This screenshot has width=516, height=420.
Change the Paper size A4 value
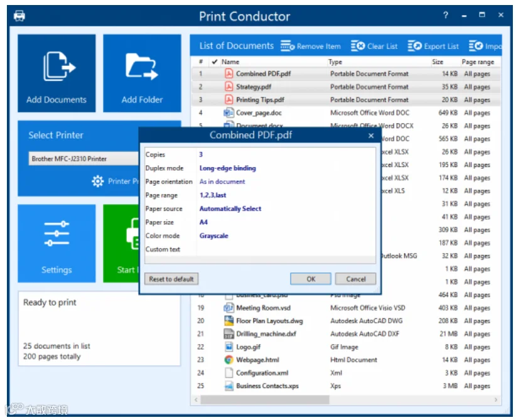pyautogui.click(x=203, y=222)
